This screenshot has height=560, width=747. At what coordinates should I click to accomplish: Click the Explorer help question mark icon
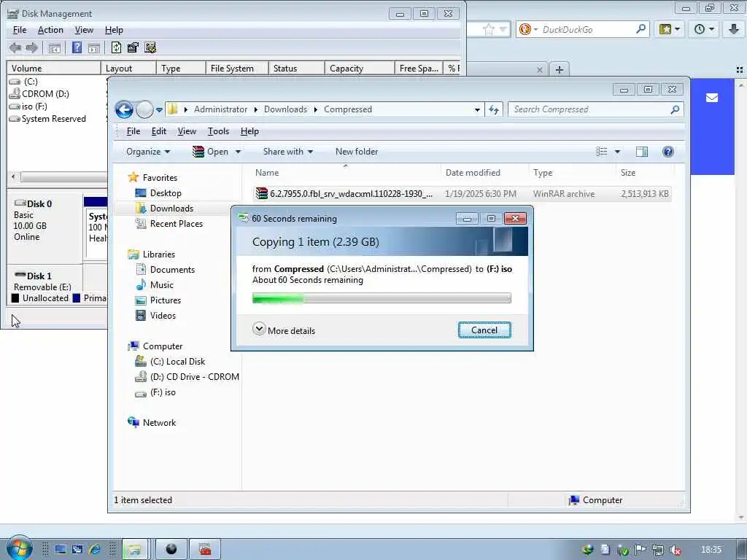(668, 152)
